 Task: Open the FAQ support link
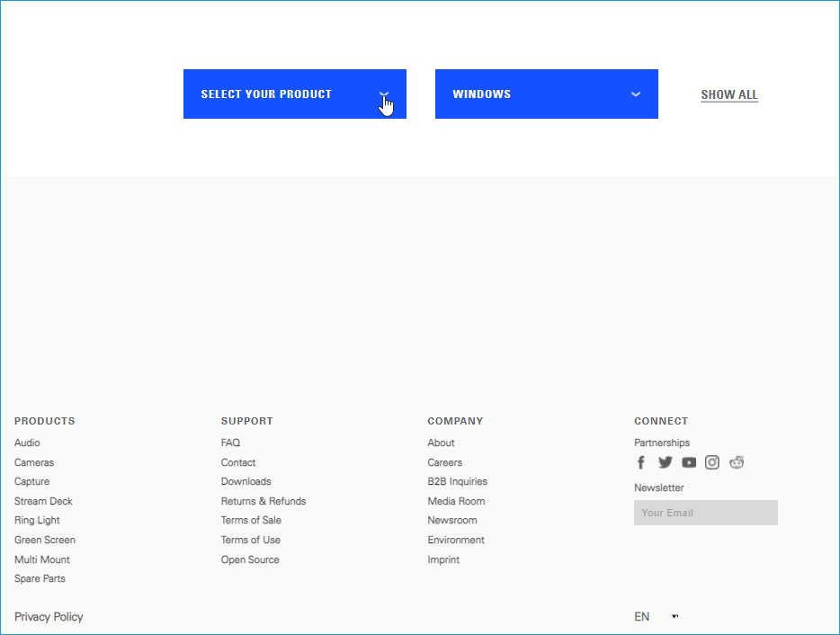[230, 443]
